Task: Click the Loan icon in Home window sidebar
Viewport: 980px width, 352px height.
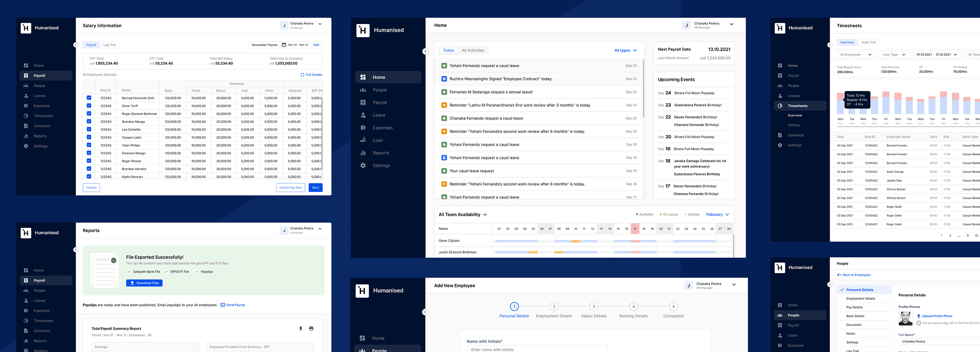Action: pos(363,140)
